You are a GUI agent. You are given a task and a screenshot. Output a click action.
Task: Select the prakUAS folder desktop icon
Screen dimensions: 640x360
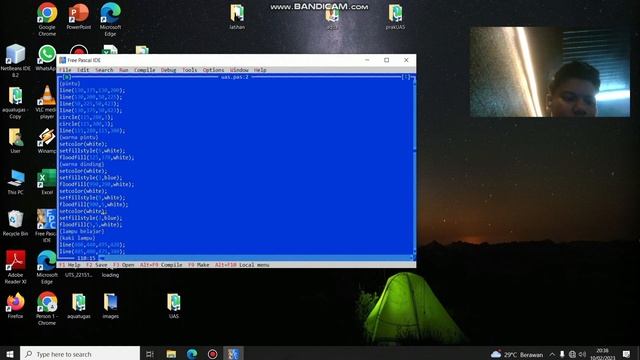point(395,16)
